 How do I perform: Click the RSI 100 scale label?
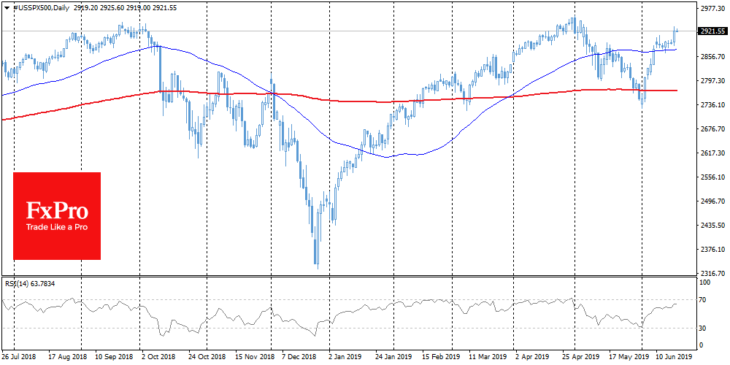tap(705, 283)
